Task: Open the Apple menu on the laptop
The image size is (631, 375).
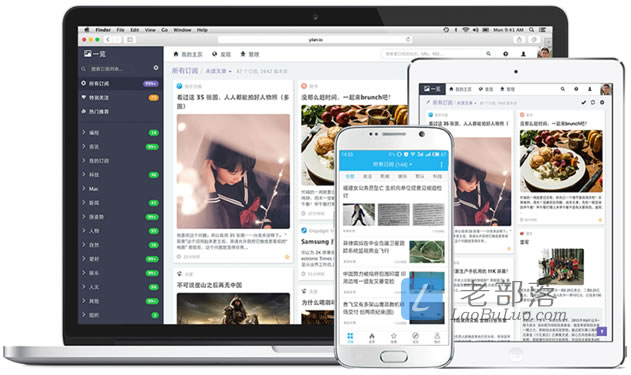Action: coord(87,30)
